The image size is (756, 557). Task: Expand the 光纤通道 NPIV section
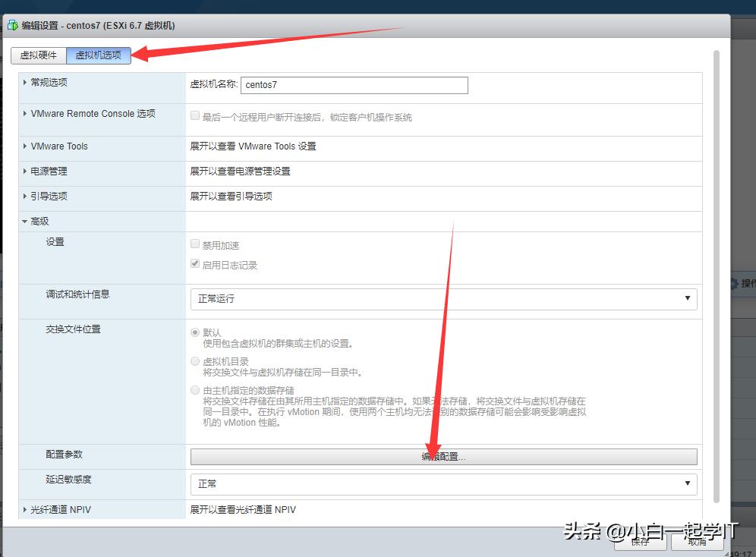click(x=57, y=509)
